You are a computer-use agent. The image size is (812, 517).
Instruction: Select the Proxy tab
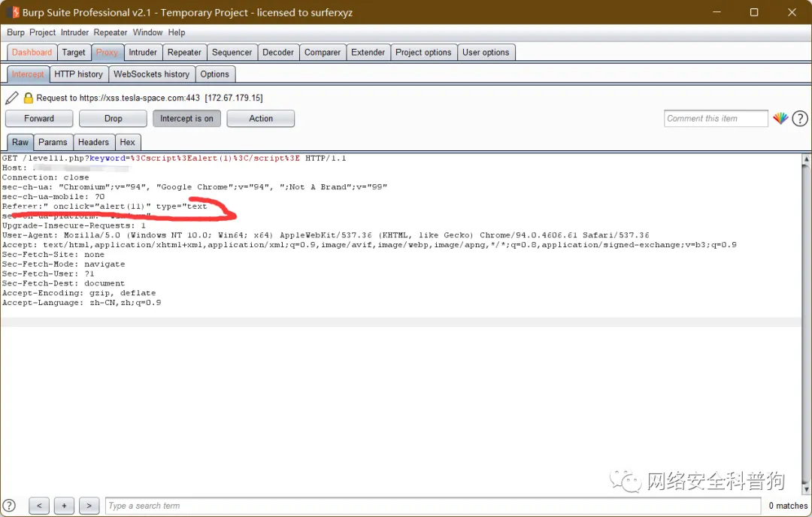tap(108, 53)
